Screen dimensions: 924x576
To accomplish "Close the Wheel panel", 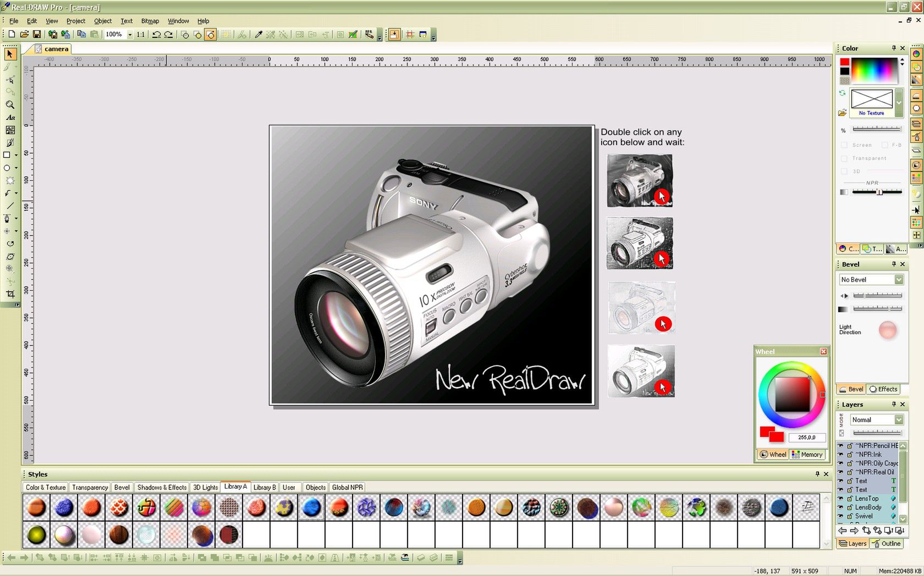I will [x=823, y=351].
